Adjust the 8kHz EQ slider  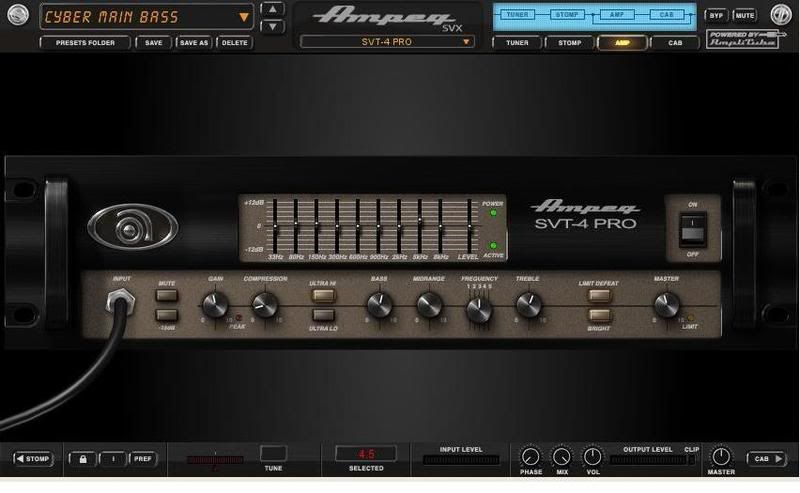click(440, 226)
